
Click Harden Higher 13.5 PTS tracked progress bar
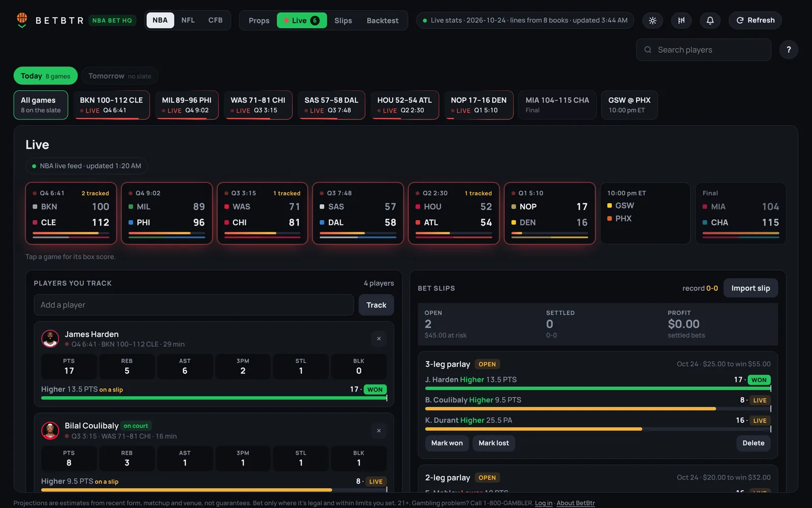(214, 398)
